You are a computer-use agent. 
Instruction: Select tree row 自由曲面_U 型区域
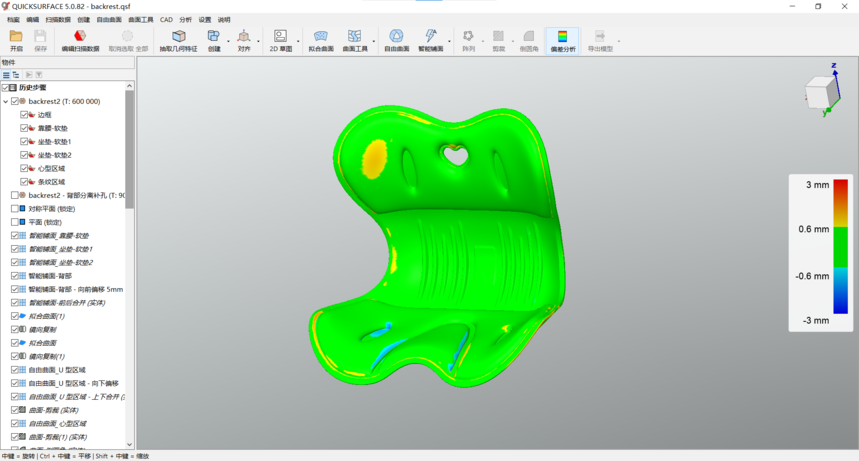[x=57, y=370]
